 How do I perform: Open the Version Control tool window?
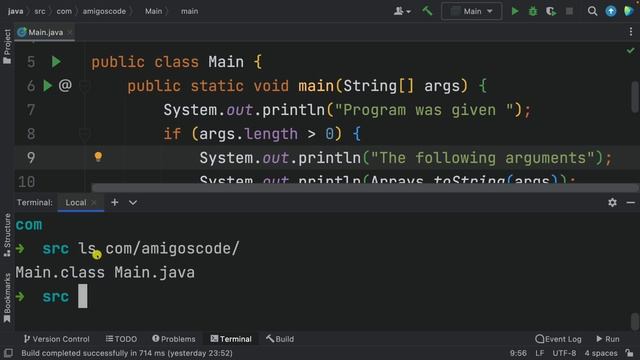(56, 339)
